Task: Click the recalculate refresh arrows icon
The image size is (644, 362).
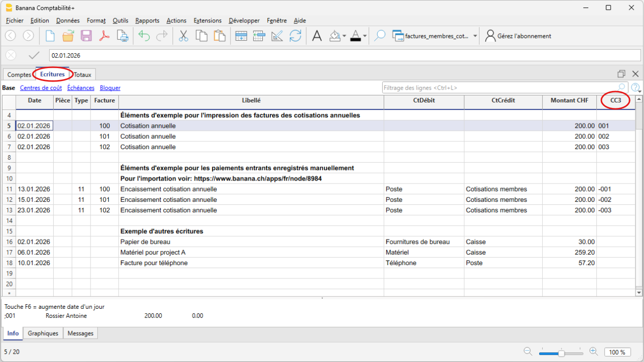Action: click(x=295, y=36)
